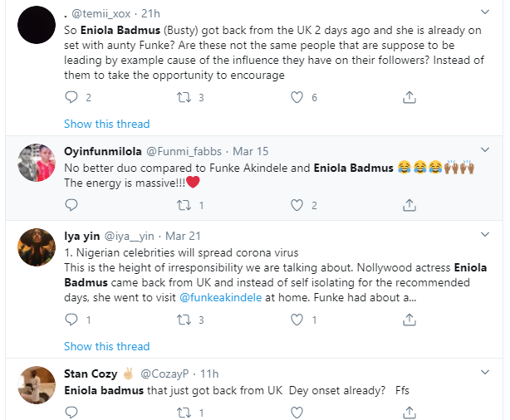Share Oyinfunmilola's tweet

coord(409,205)
